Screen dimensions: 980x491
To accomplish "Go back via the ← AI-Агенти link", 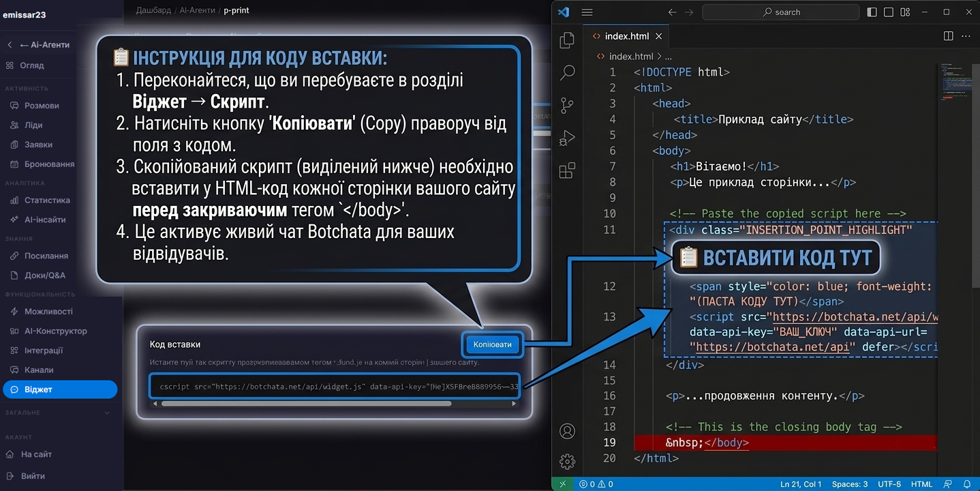I will coord(45,45).
